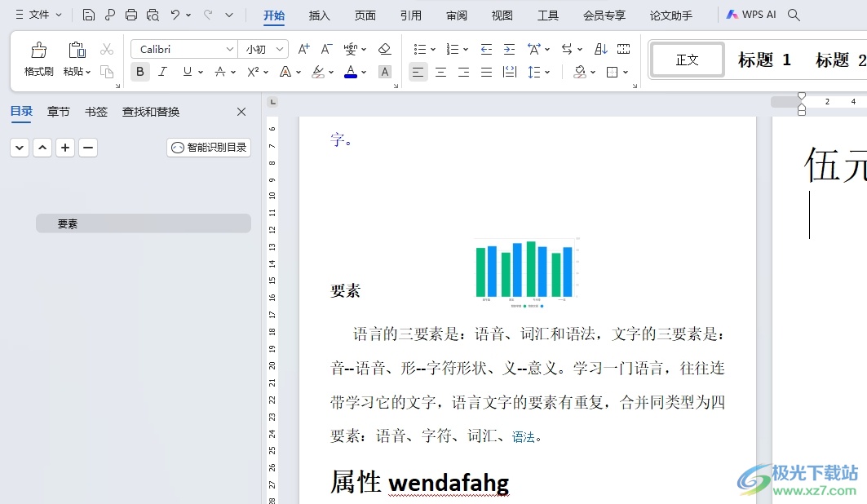Toggle Underline formatting
The width and height of the screenshot is (867, 504).
(188, 72)
